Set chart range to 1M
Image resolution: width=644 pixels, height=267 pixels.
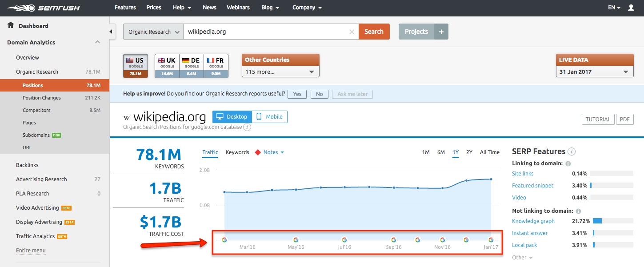[426, 152]
